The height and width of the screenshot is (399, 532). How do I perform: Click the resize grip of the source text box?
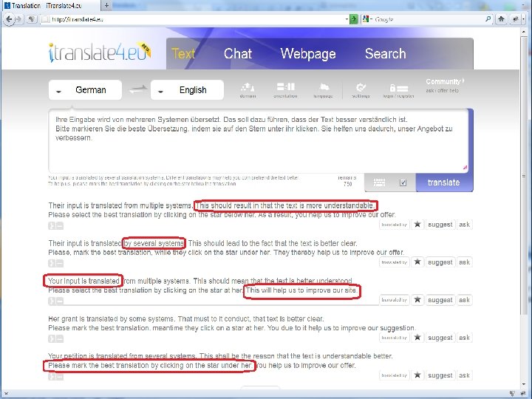pyautogui.click(x=465, y=167)
